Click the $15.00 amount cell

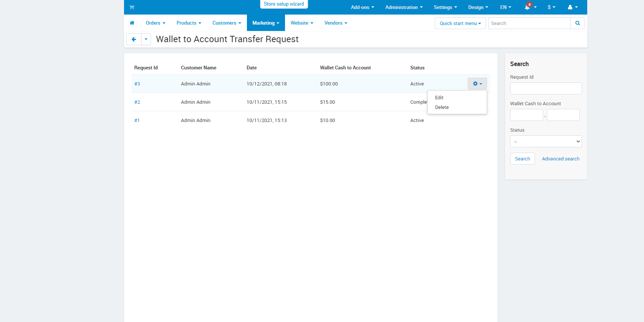pos(327,102)
